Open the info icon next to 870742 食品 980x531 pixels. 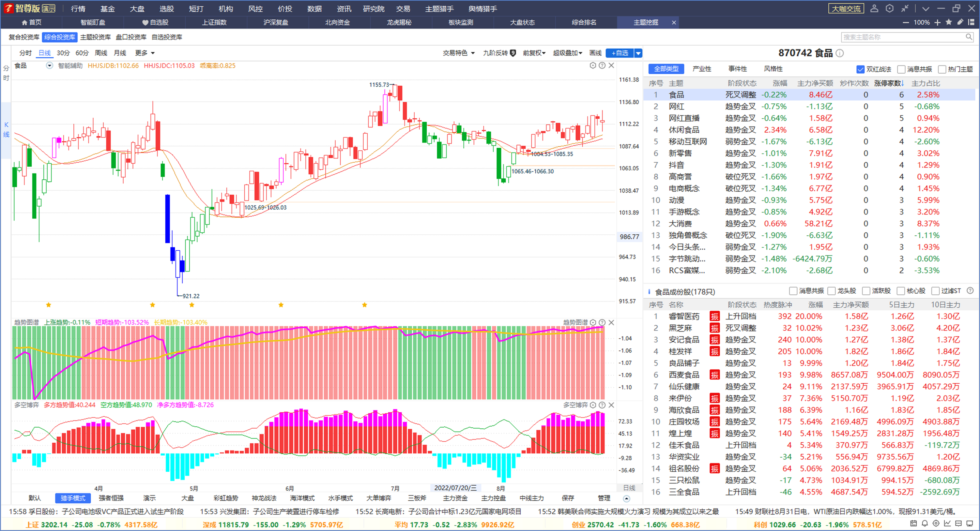click(x=840, y=53)
